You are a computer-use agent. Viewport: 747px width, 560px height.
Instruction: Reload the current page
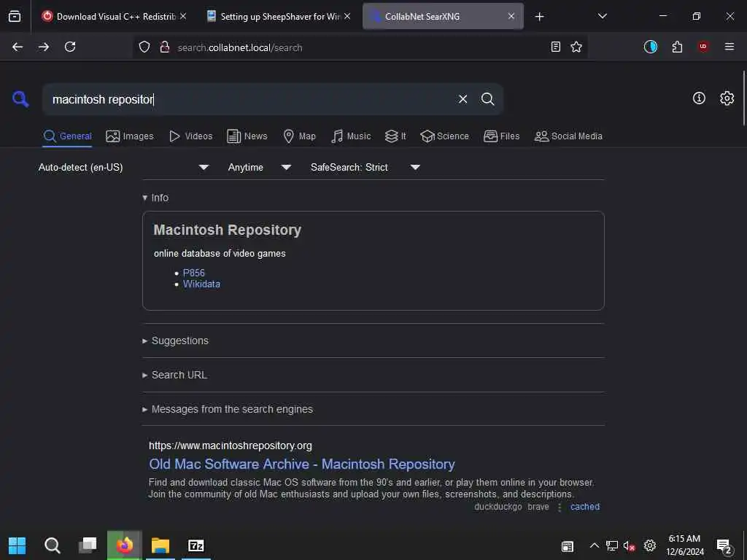pyautogui.click(x=70, y=47)
